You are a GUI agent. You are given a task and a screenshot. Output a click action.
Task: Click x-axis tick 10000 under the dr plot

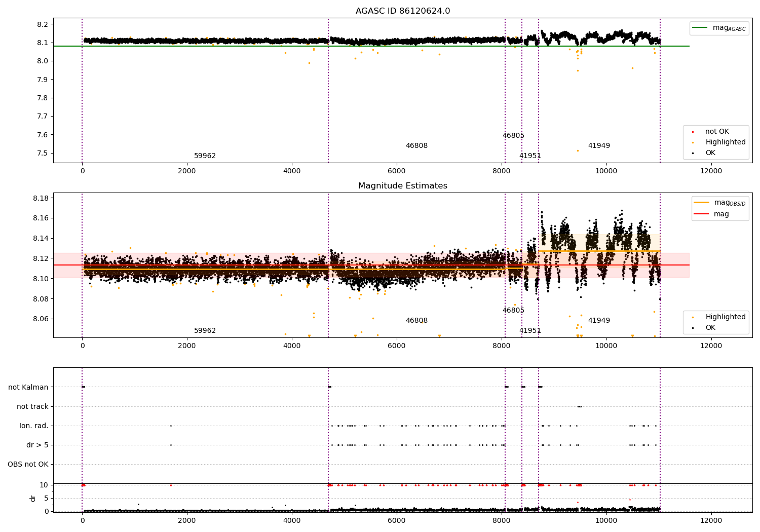pos(606,521)
